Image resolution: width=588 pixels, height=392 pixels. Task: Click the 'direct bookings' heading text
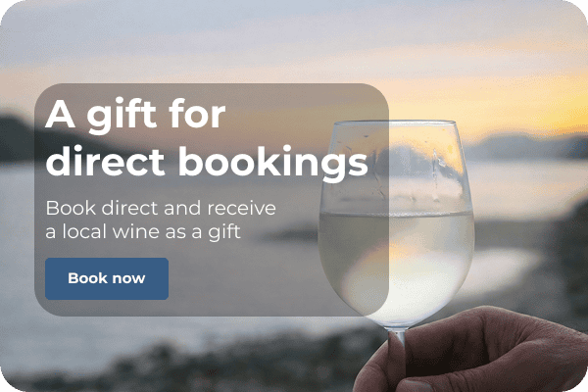click(x=206, y=162)
